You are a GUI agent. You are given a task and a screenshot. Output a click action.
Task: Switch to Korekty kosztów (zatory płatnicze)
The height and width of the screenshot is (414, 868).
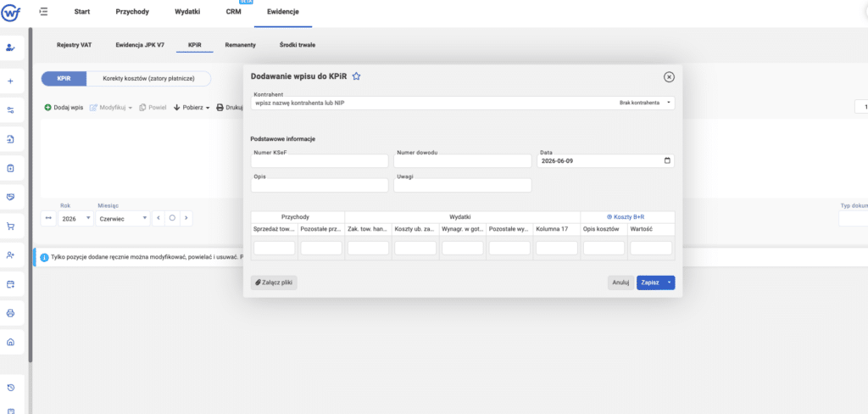[148, 79]
